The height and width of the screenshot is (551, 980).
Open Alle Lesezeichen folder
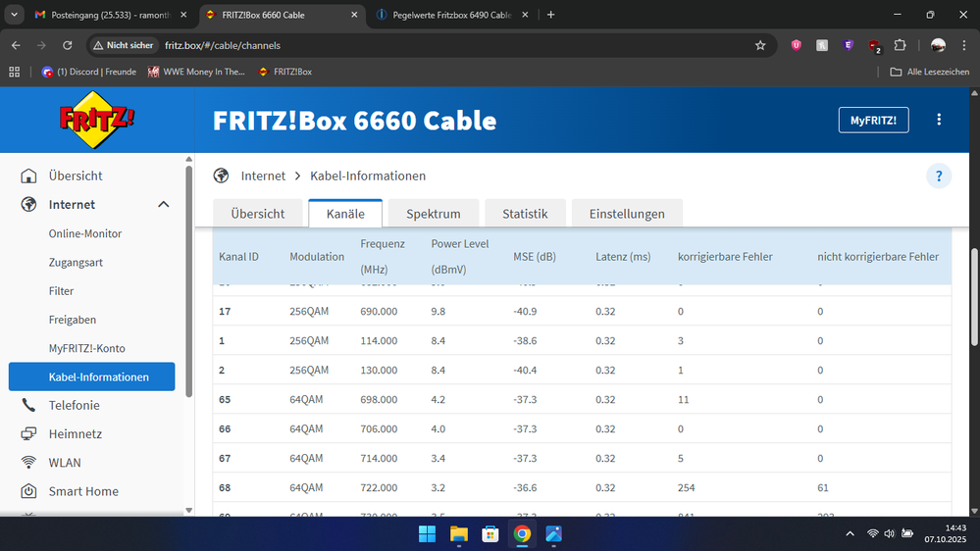tap(930, 72)
